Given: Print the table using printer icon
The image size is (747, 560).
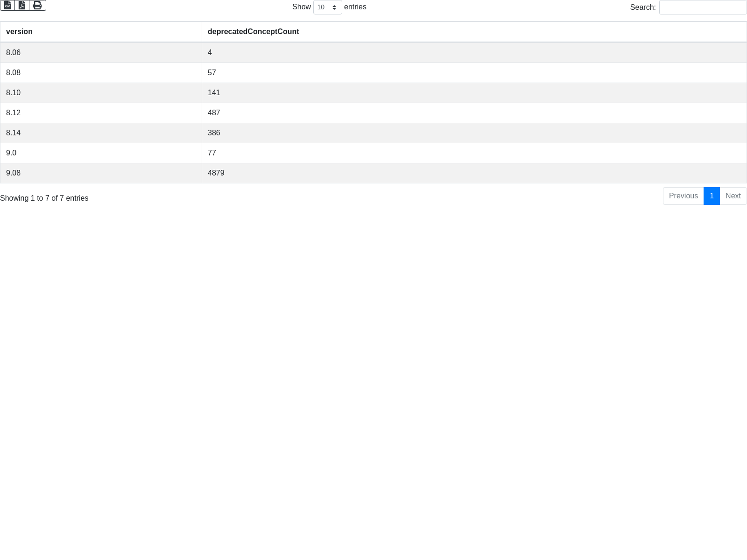Looking at the screenshot, I should 37,5.
